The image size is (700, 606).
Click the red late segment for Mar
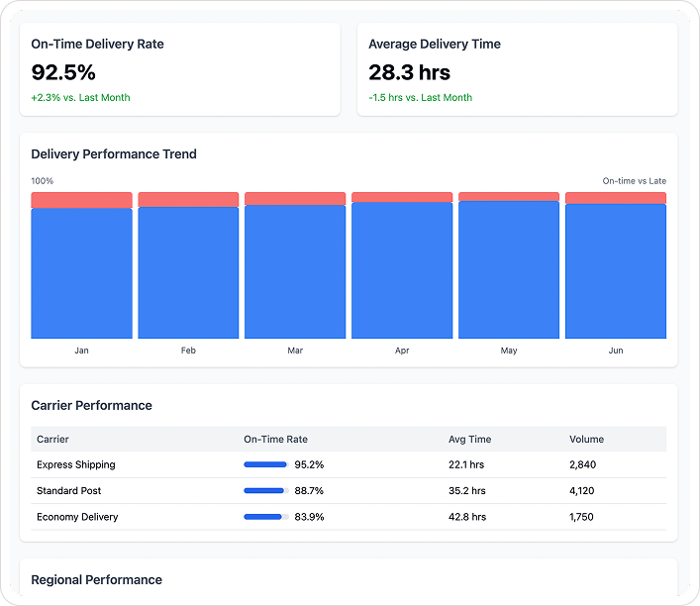click(295, 199)
